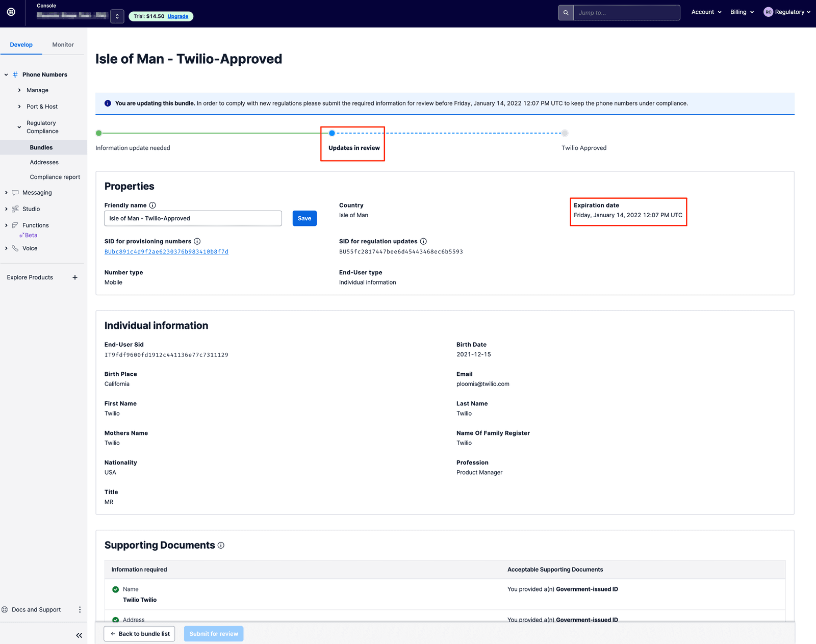Collapse the Regulatory Compliance section
The height and width of the screenshot is (644, 816).
pyautogui.click(x=19, y=127)
